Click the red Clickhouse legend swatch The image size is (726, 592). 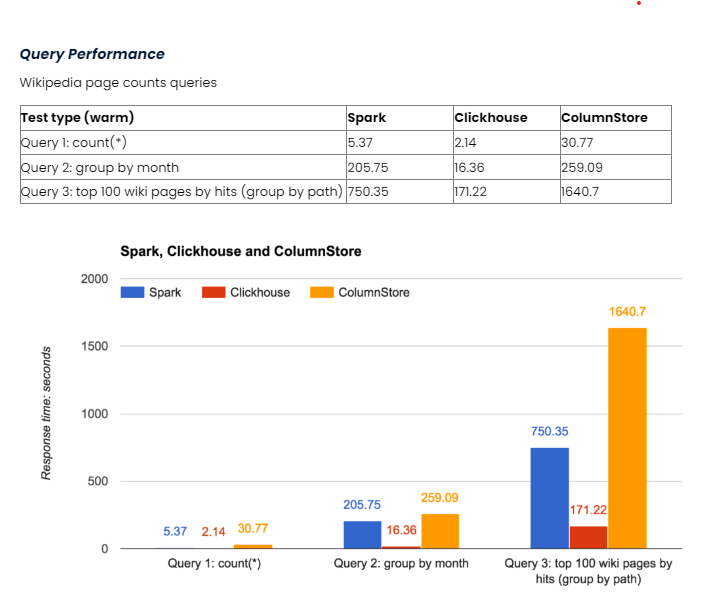coord(213,293)
